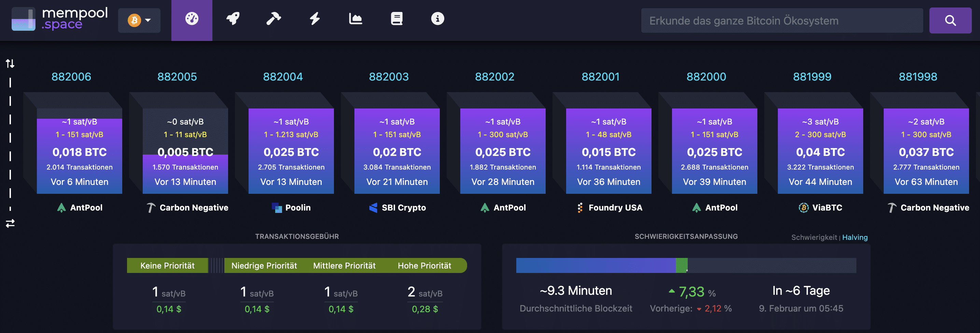The height and width of the screenshot is (333, 980).
Task: Click Carbon Negative pickaxe icon under 881998
Action: click(x=892, y=207)
